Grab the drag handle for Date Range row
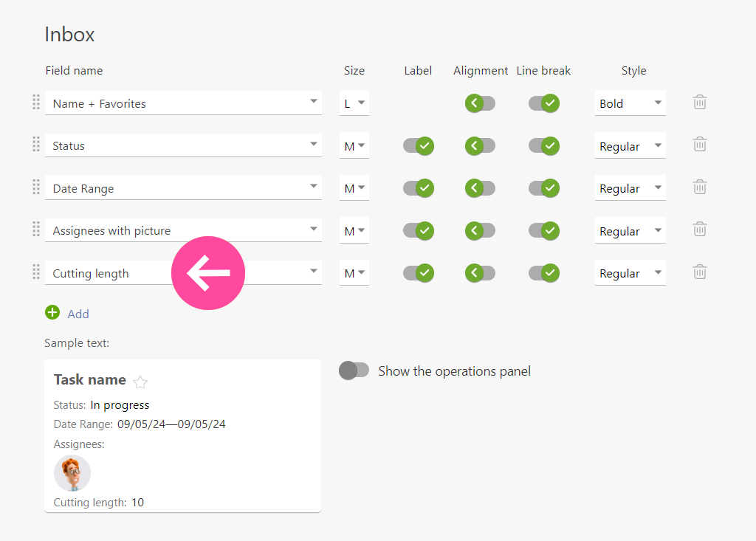The width and height of the screenshot is (756, 541). click(x=36, y=187)
